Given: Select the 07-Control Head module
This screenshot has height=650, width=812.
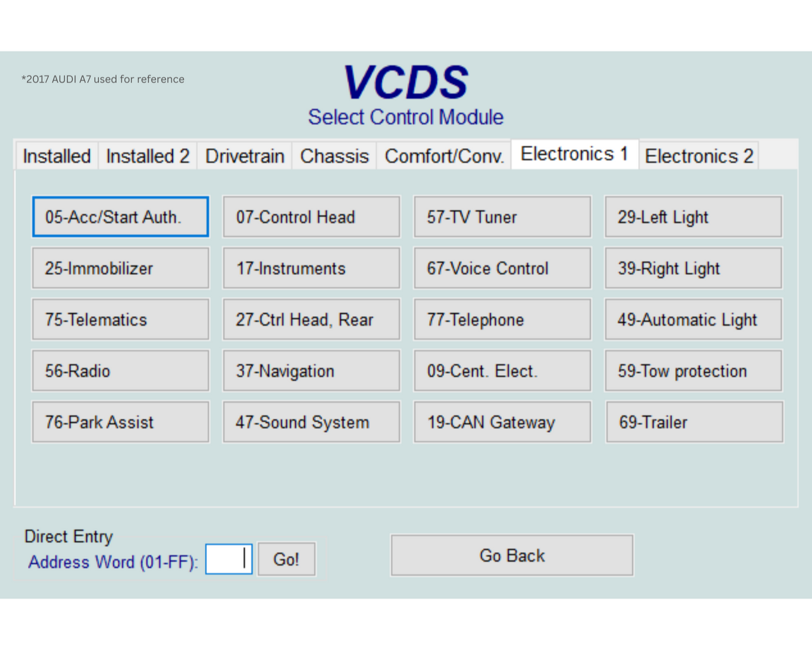Looking at the screenshot, I should (311, 217).
